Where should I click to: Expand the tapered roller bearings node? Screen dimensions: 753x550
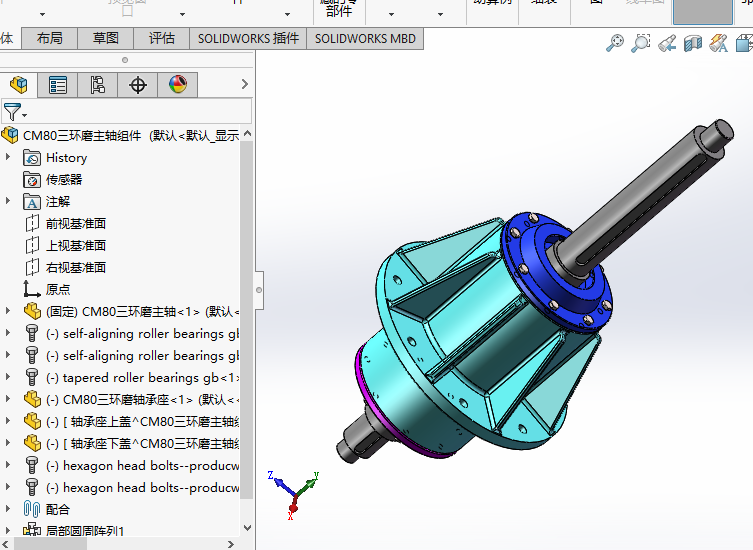tap(8, 377)
